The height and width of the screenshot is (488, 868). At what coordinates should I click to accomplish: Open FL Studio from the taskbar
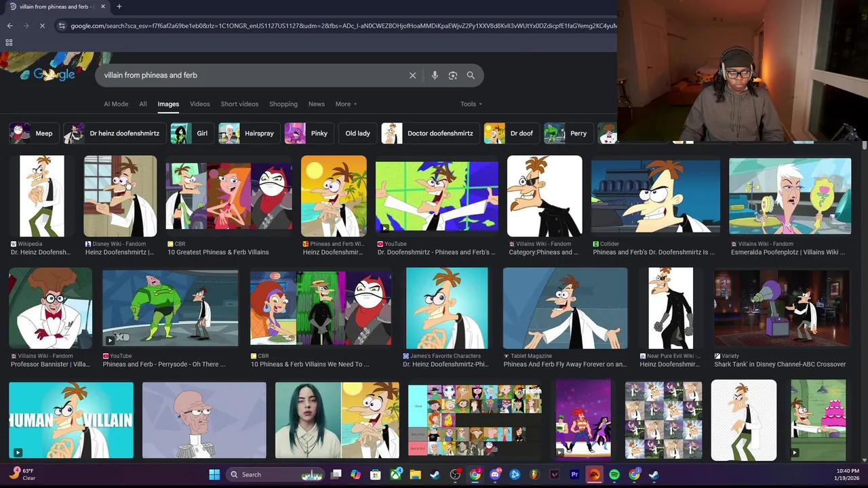534,474
